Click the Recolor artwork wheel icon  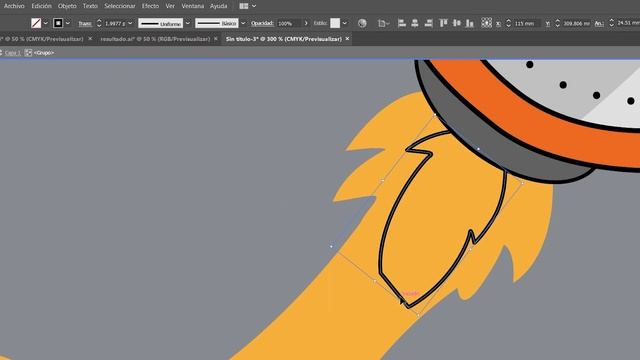[x=362, y=23]
